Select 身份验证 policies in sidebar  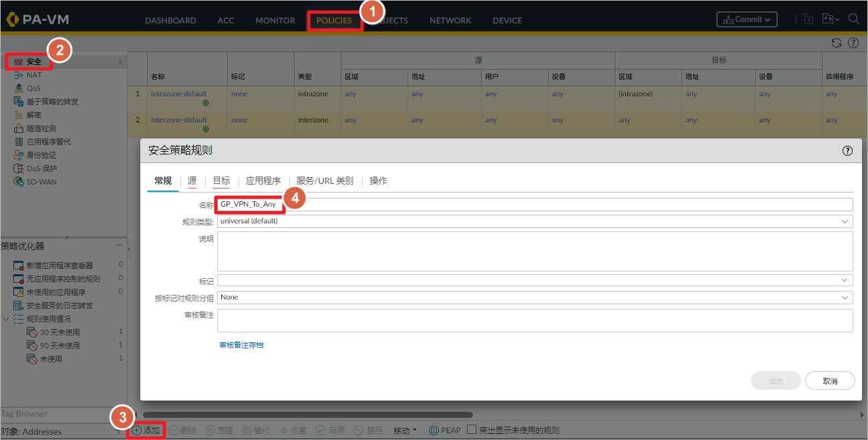click(41, 155)
